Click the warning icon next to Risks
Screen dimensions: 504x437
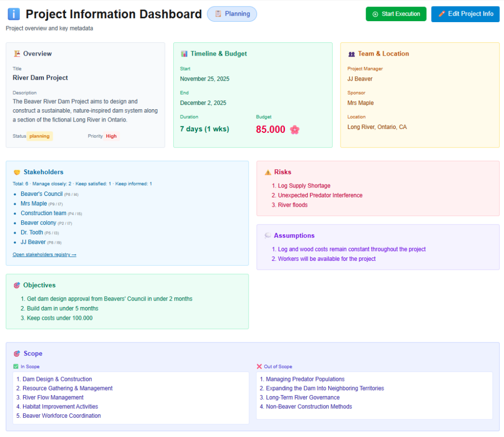269,172
